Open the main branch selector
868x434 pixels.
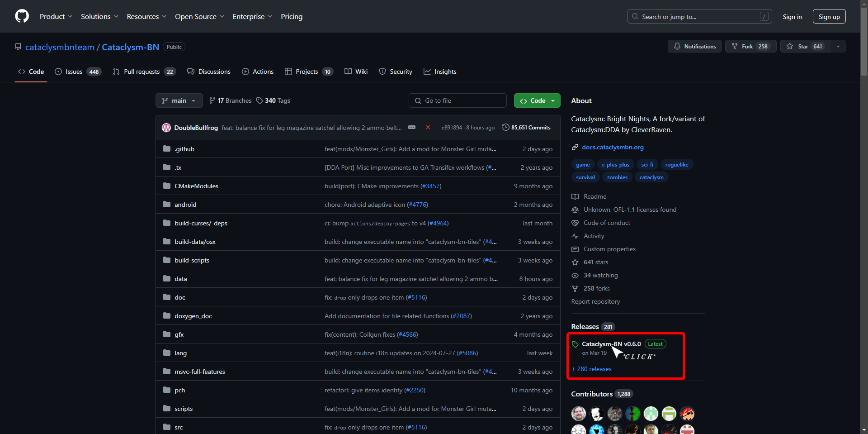179,100
